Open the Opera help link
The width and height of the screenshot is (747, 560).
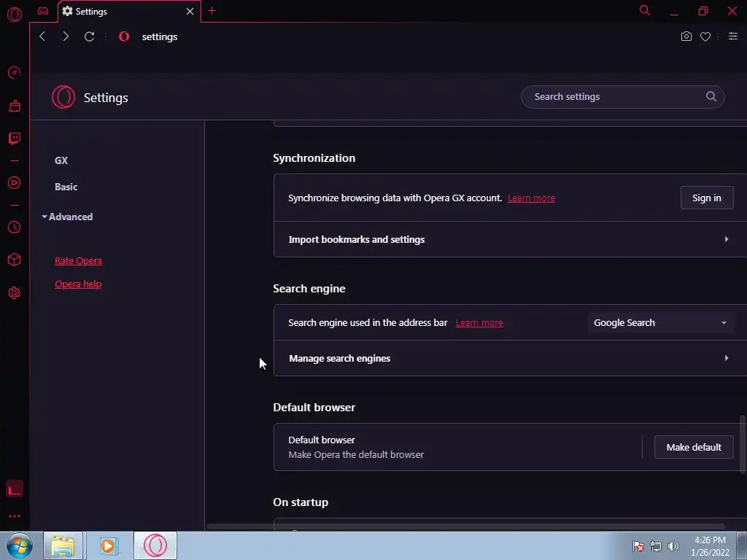point(77,284)
